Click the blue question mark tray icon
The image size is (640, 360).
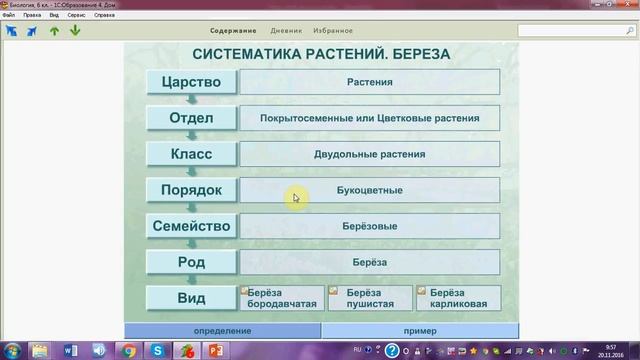point(392,351)
